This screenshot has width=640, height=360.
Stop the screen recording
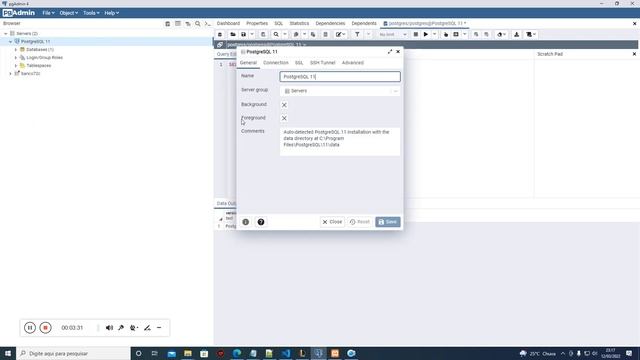point(45,328)
